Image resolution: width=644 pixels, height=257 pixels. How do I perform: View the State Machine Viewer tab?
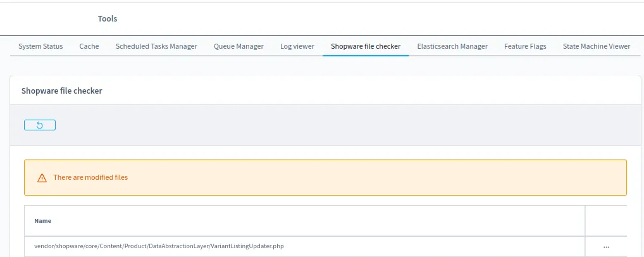point(597,46)
